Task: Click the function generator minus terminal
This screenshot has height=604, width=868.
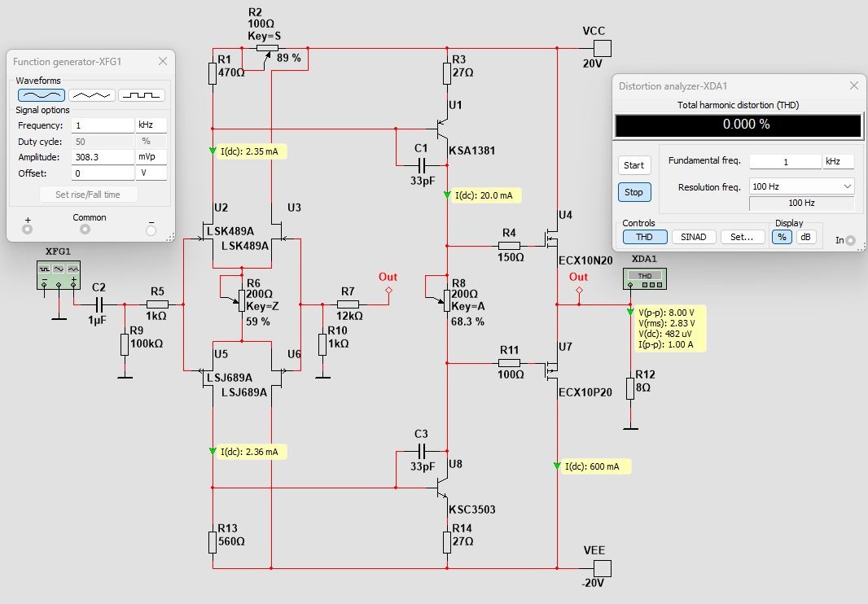Action: [151, 230]
